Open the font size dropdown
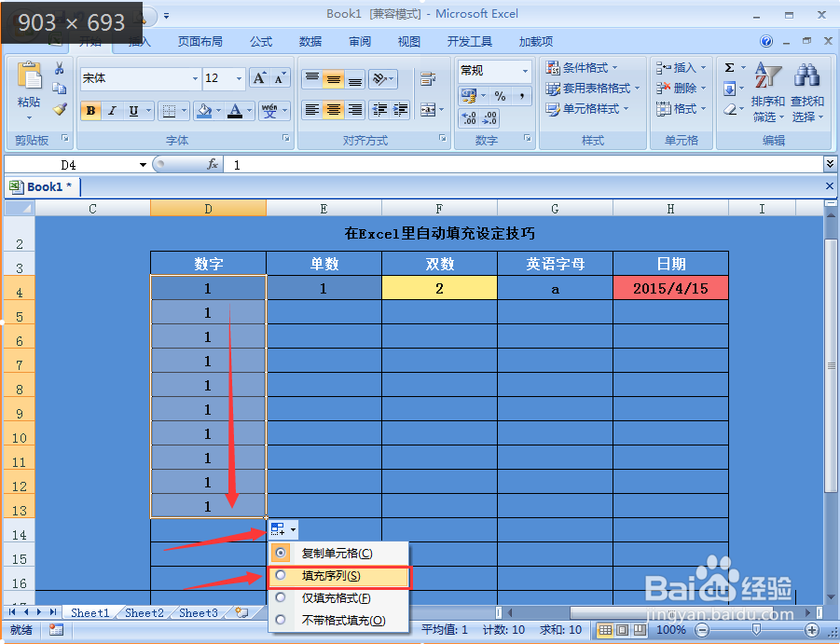The height and width of the screenshot is (644, 840). click(x=239, y=78)
